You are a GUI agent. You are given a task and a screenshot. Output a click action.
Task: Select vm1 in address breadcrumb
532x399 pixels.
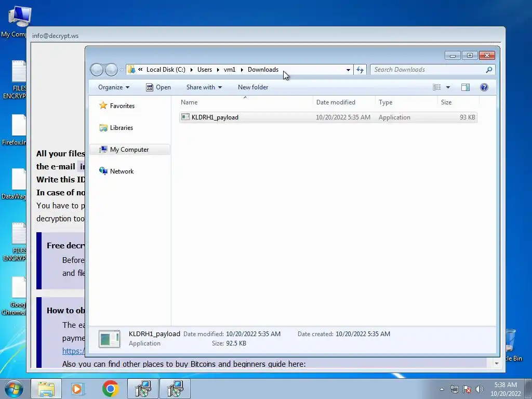[229, 70]
